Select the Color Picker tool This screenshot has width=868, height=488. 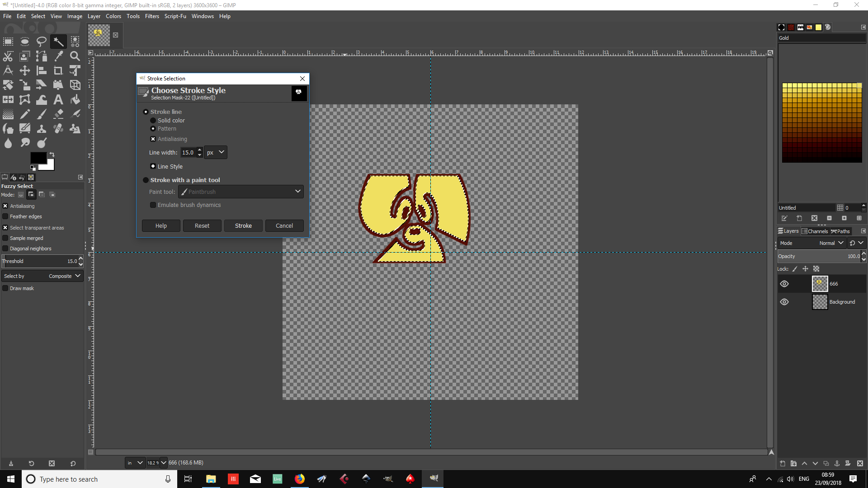coord(58,56)
